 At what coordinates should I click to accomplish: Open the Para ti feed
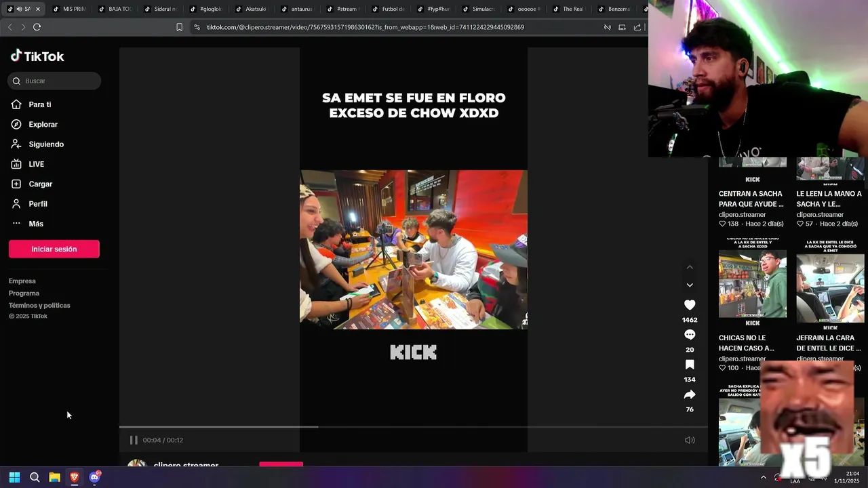pyautogui.click(x=39, y=104)
